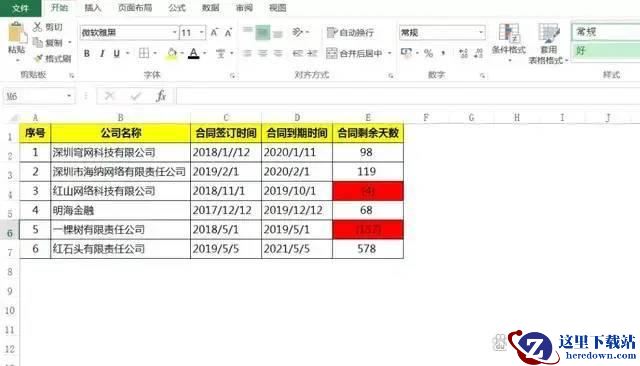Viewport: 640px width, 366px height.
Task: Click the Insert Function fx icon
Action: point(161,96)
